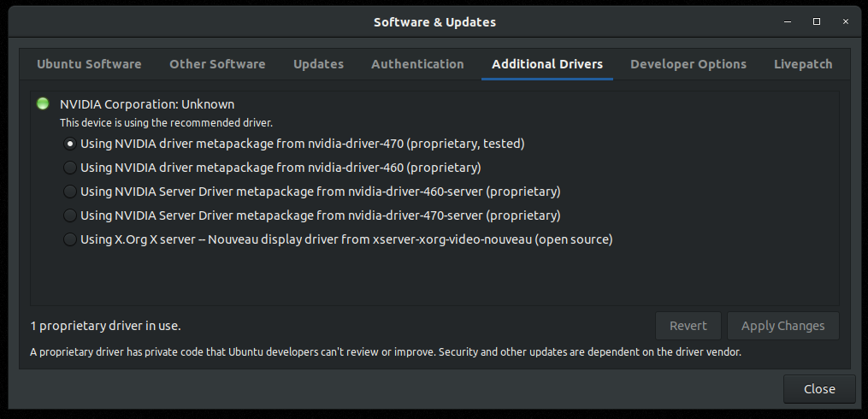Screen dimensions: 868x419
Task: Click the Revert button
Action: [x=688, y=326]
